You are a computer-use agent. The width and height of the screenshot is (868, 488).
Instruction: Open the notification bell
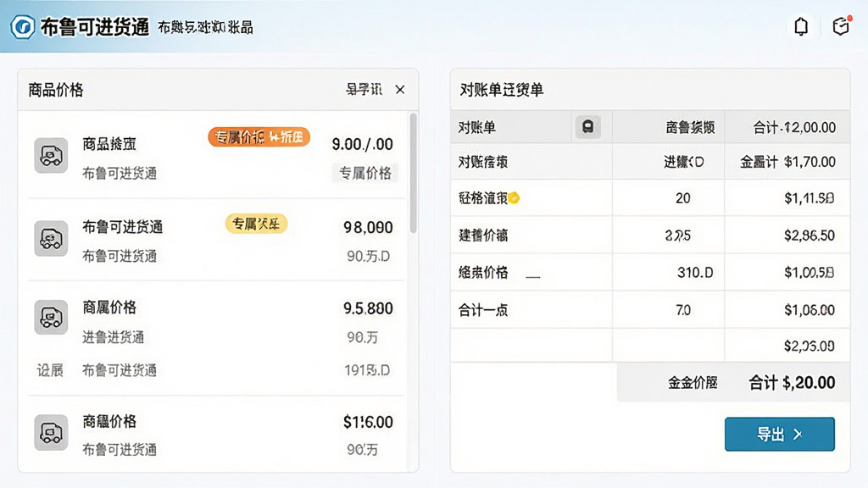801,26
